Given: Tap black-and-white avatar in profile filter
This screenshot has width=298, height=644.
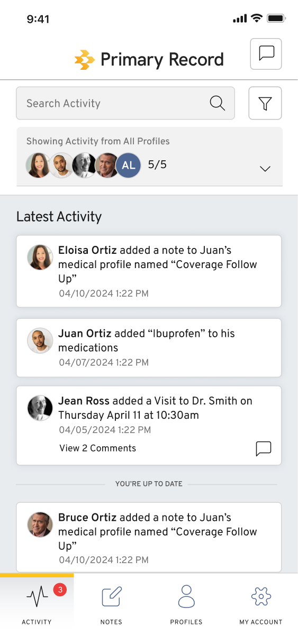Looking at the screenshot, I should (84, 165).
